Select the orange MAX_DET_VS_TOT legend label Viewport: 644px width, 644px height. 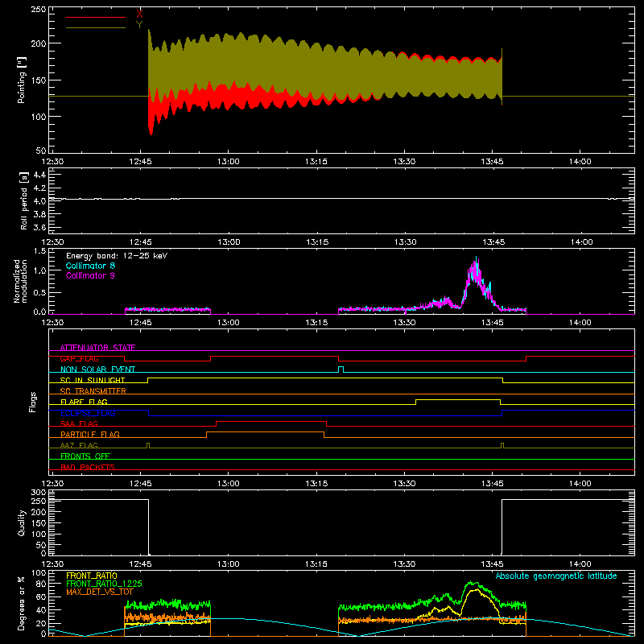[x=100, y=592]
